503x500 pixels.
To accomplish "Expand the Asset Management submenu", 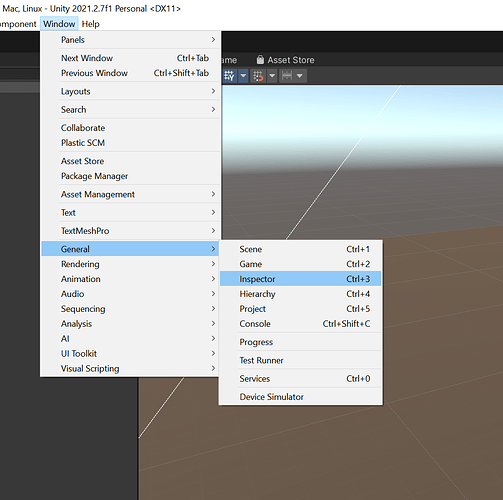I will [130, 194].
